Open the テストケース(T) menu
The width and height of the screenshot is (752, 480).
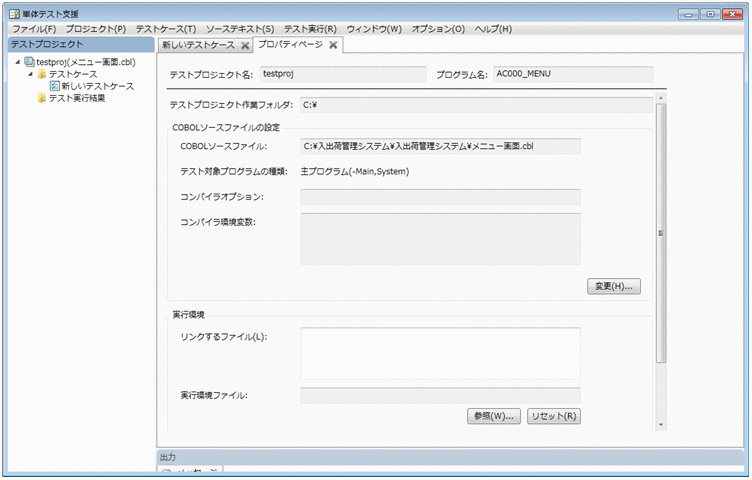[x=166, y=29]
